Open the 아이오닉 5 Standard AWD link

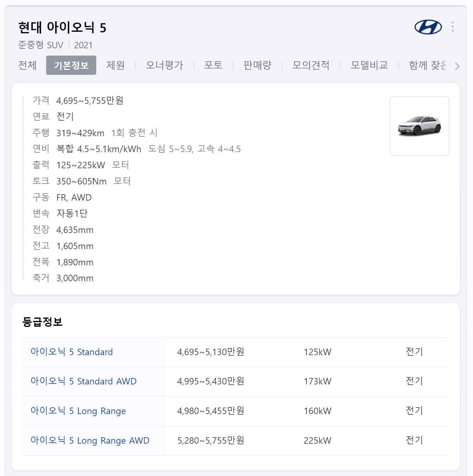[83, 381]
